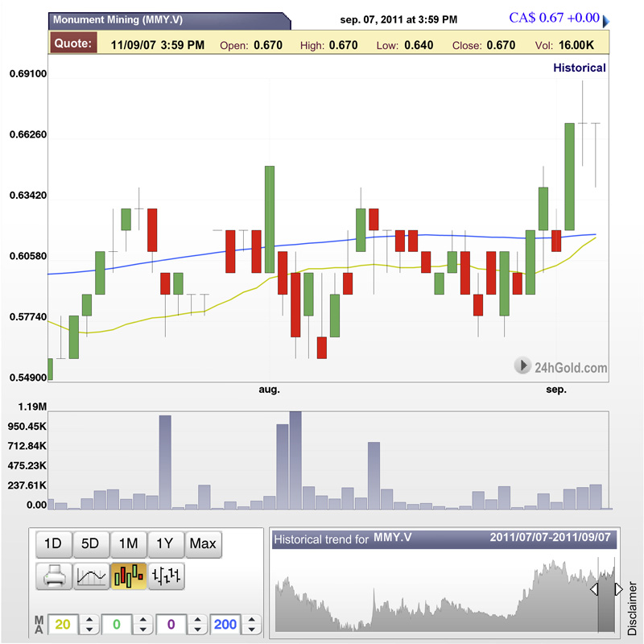This screenshot has height=644, width=644.
Task: Increase the yellow 20 moving average
Action: coord(89,619)
